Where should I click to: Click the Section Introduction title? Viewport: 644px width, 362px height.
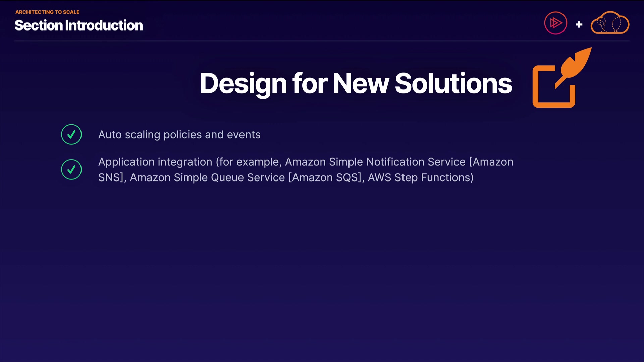(78, 25)
